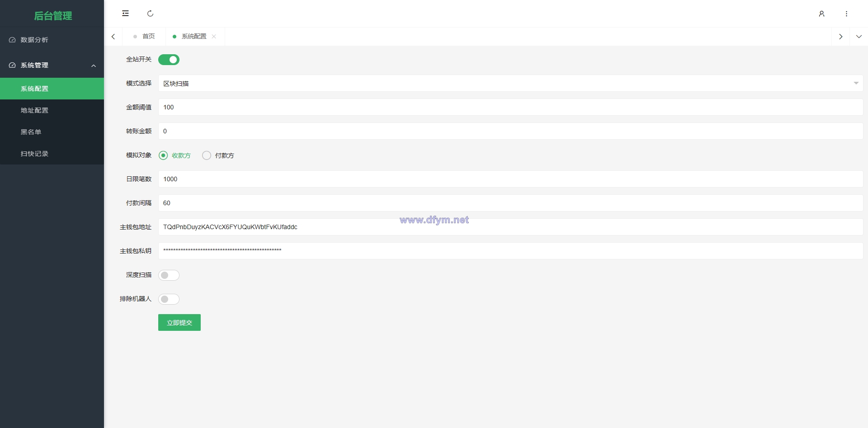Switch to the 首页 tab
This screenshot has height=428, width=868.
point(144,37)
